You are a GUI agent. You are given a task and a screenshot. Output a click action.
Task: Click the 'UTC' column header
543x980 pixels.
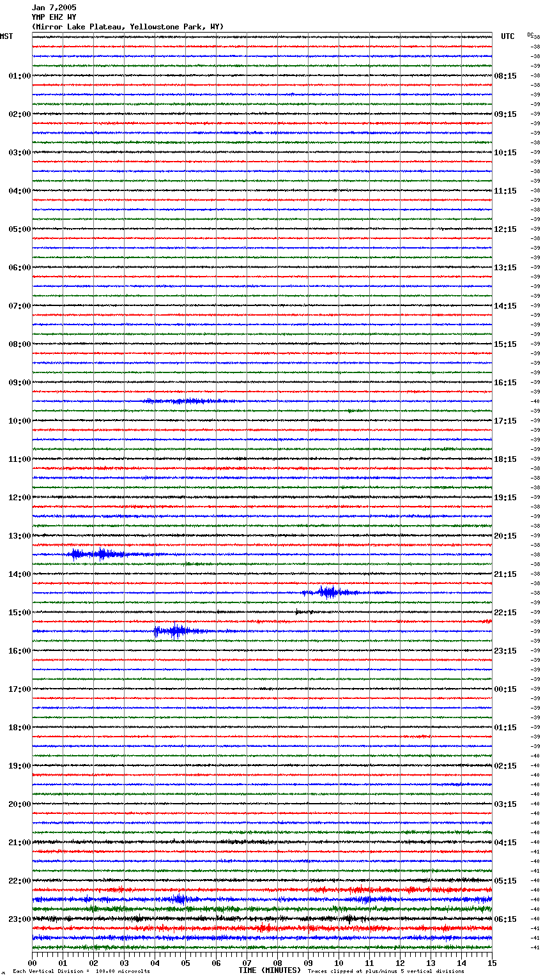click(508, 36)
